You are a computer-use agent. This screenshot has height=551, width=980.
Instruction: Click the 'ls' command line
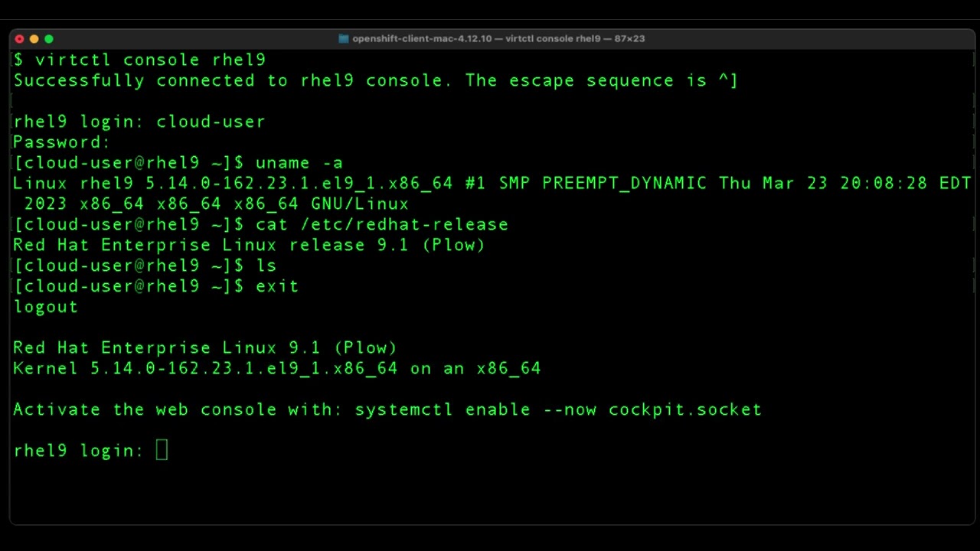145,266
